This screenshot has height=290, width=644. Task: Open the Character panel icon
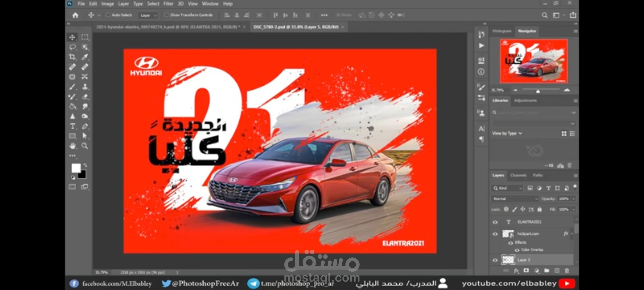(481, 129)
